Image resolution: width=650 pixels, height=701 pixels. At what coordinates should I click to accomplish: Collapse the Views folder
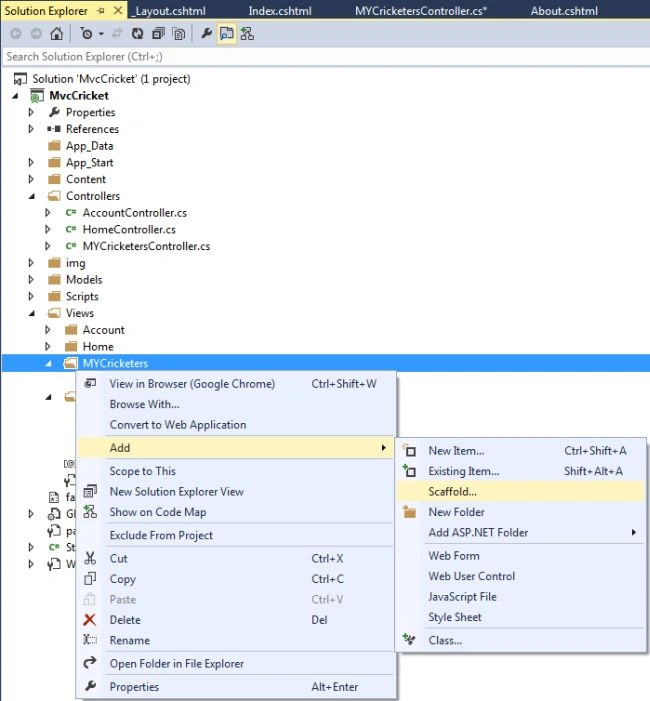pos(32,313)
